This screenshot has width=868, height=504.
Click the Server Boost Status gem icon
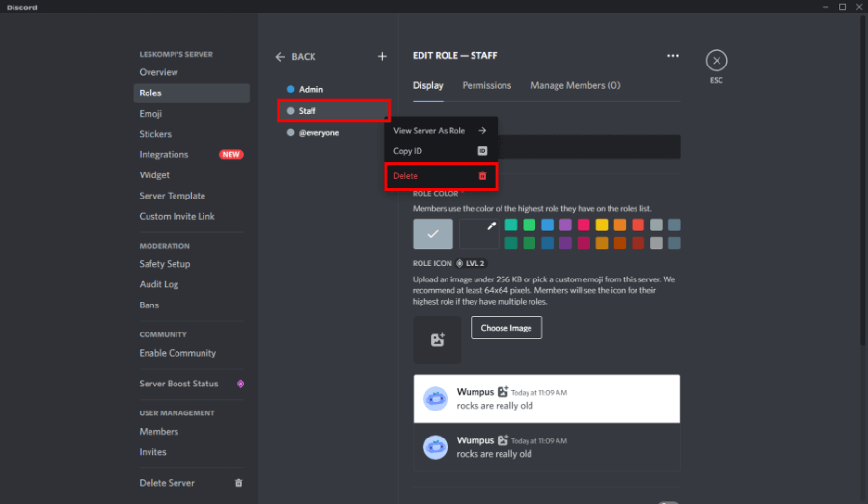click(x=240, y=384)
